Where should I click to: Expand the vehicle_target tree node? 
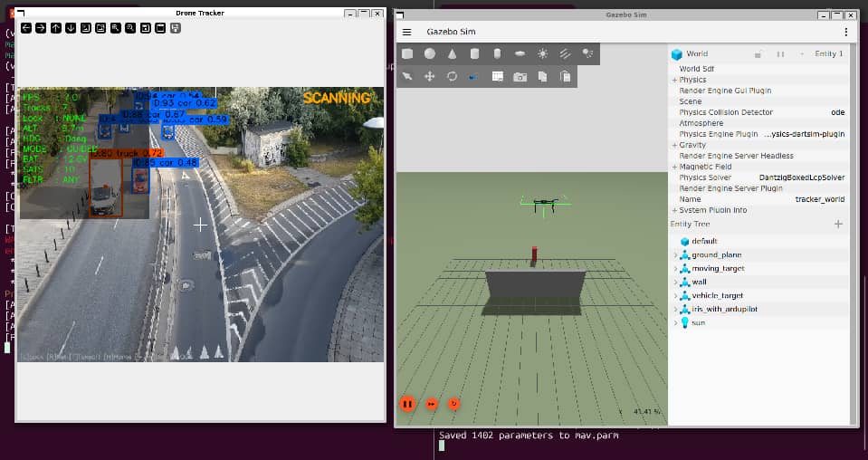(675, 295)
